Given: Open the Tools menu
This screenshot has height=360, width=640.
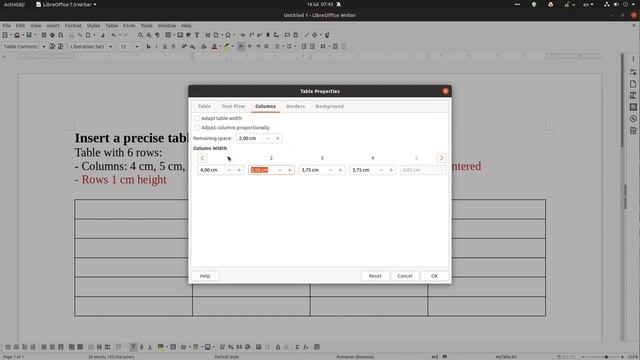Looking at the screenshot, I should click(x=147, y=25).
